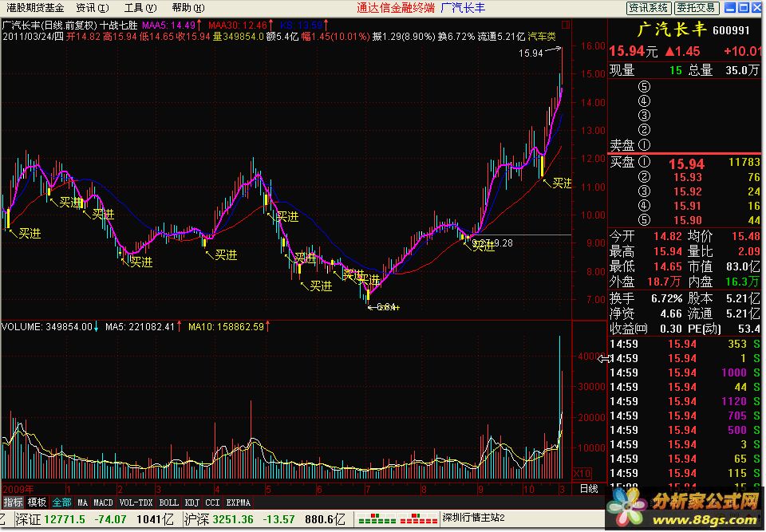Click the 量比 2.09 value
Screen dimensions: 766x532
749,251
